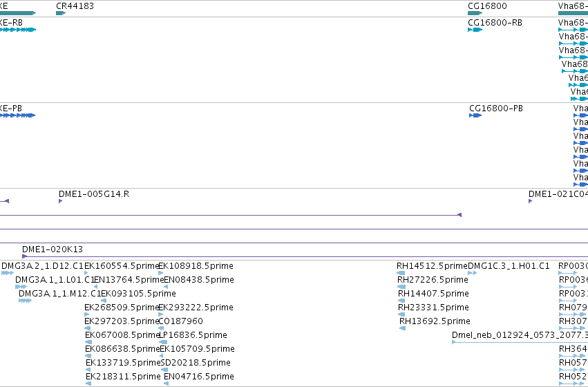
Task: Open the RH13692.5prime label
Action: point(435,321)
